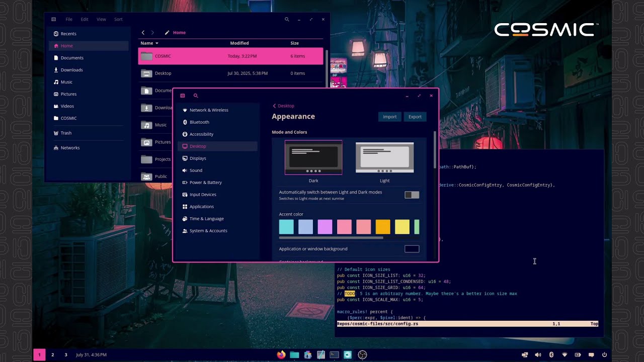Open the View menu in Files
The height and width of the screenshot is (362, 644).
point(101,19)
